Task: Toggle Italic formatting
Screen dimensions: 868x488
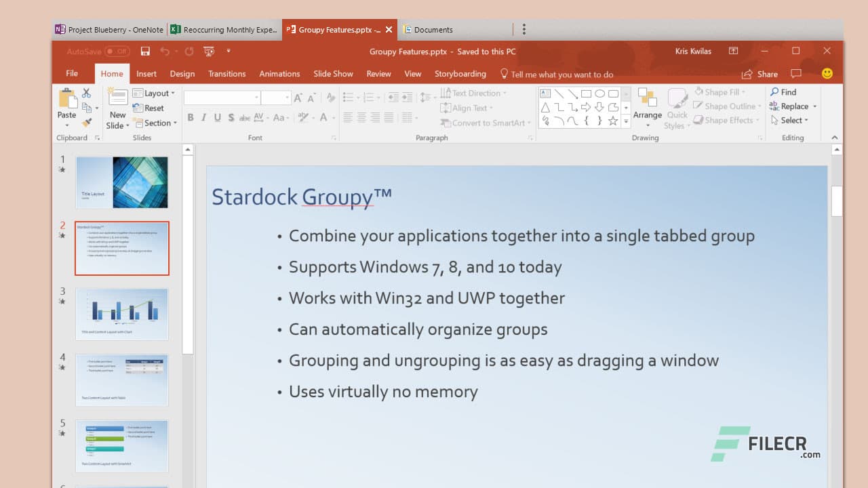Action: point(204,117)
